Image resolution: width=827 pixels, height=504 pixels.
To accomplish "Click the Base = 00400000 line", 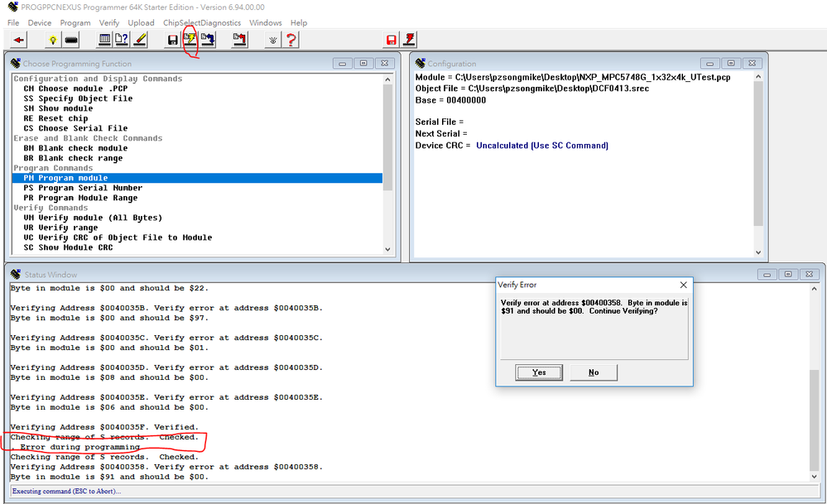I will tap(450, 100).
